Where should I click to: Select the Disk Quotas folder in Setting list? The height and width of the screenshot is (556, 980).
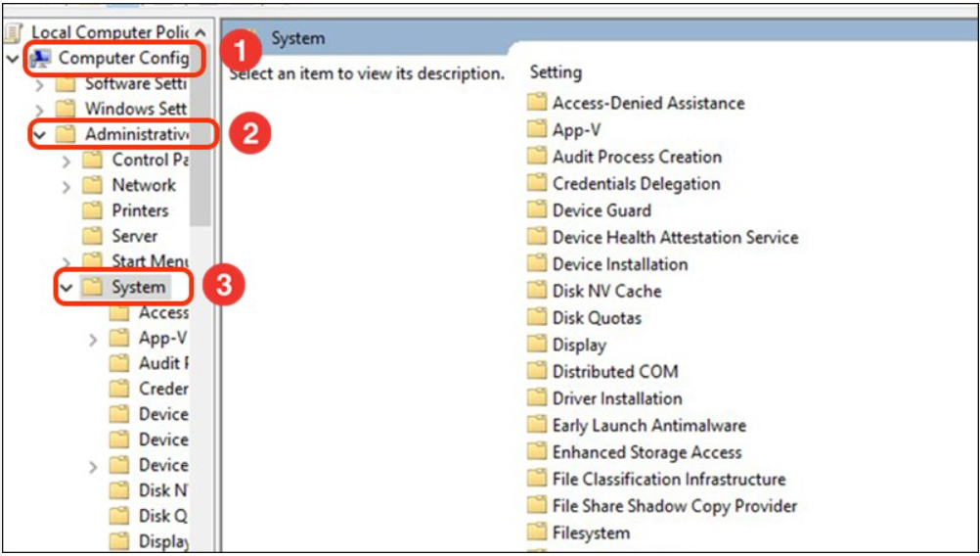(x=584, y=318)
